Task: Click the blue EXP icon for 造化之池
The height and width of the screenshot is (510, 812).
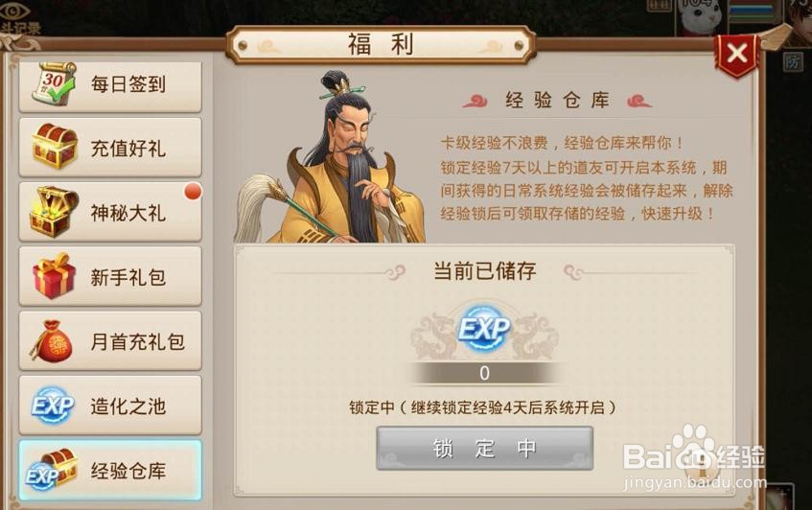Action: 53,406
